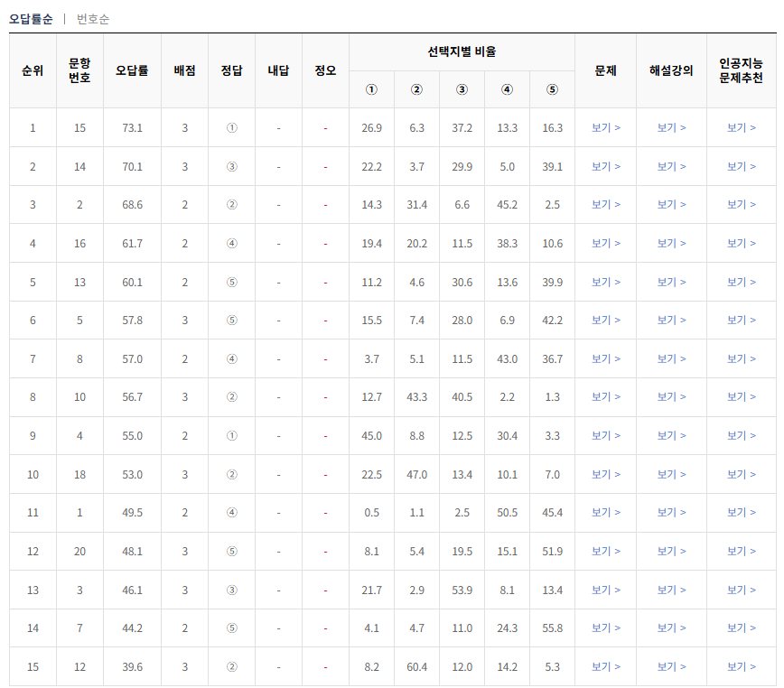Open 해설강의 보기 for question 18
This screenshot has height=688, width=784.
[x=671, y=474]
